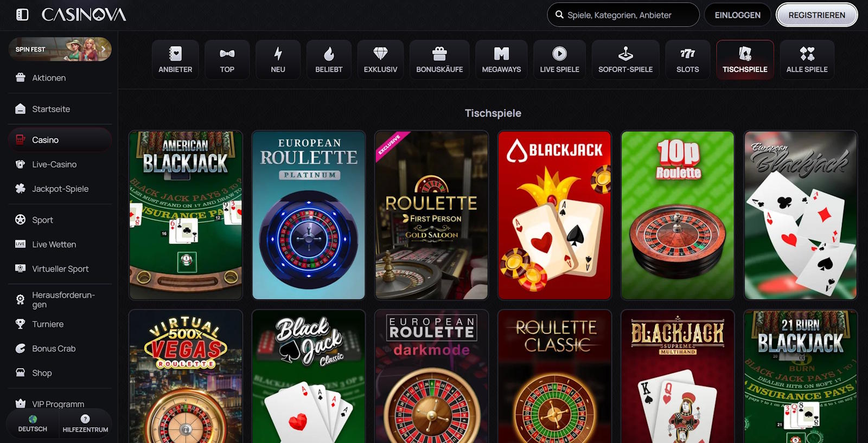The height and width of the screenshot is (443, 868).
Task: Focus the game search input field
Action: 623,15
